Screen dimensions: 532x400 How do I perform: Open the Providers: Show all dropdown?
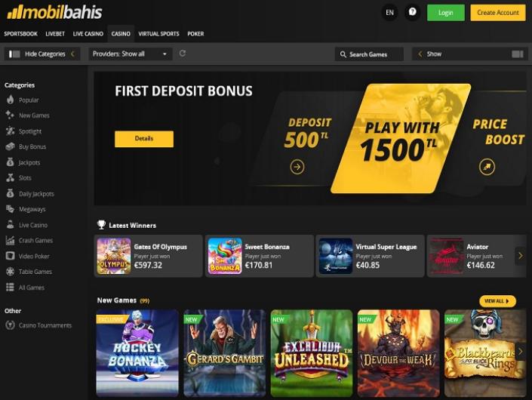point(131,54)
